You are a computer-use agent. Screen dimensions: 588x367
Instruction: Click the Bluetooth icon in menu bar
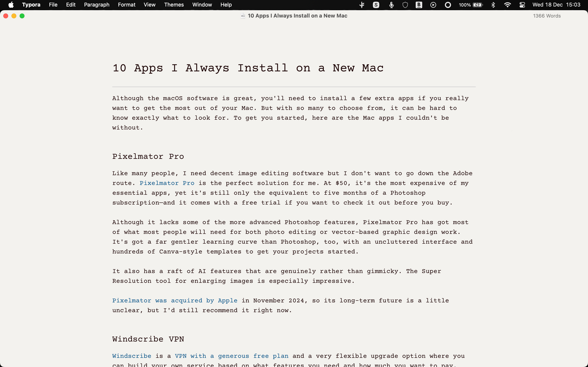pos(493,5)
